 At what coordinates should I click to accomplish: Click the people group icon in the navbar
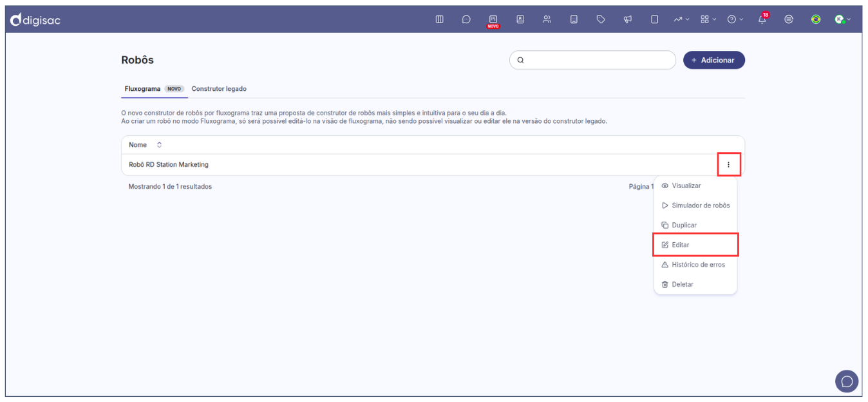[x=547, y=19]
